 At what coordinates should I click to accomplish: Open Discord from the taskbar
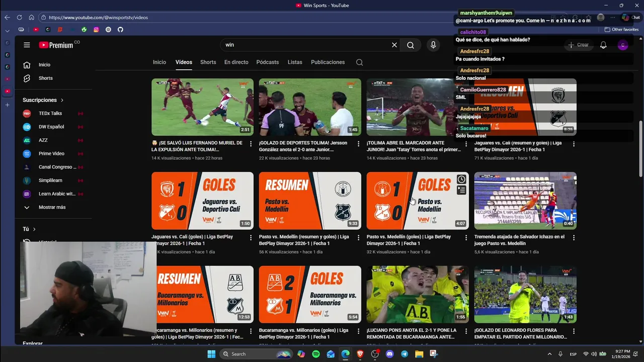[x=389, y=354]
